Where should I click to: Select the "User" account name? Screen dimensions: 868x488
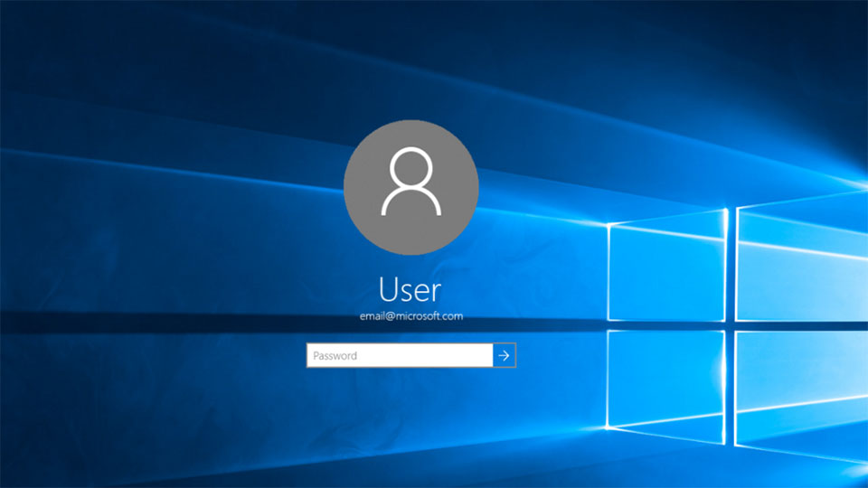point(410,289)
